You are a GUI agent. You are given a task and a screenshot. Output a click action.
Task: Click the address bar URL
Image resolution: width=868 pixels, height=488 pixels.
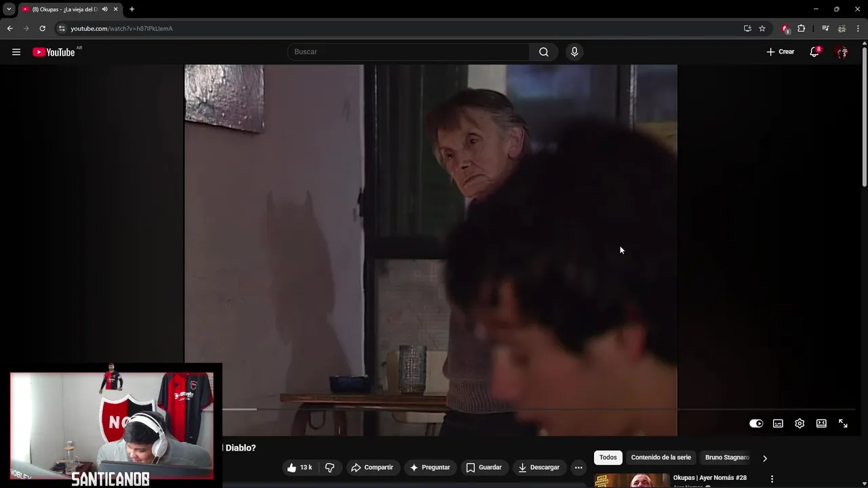[x=122, y=28]
